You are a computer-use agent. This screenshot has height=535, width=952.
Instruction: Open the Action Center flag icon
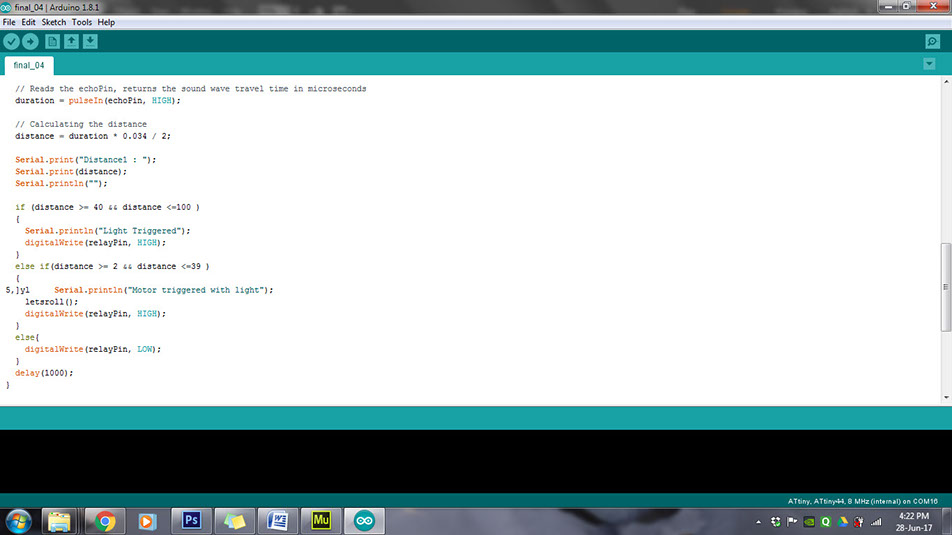(x=792, y=522)
